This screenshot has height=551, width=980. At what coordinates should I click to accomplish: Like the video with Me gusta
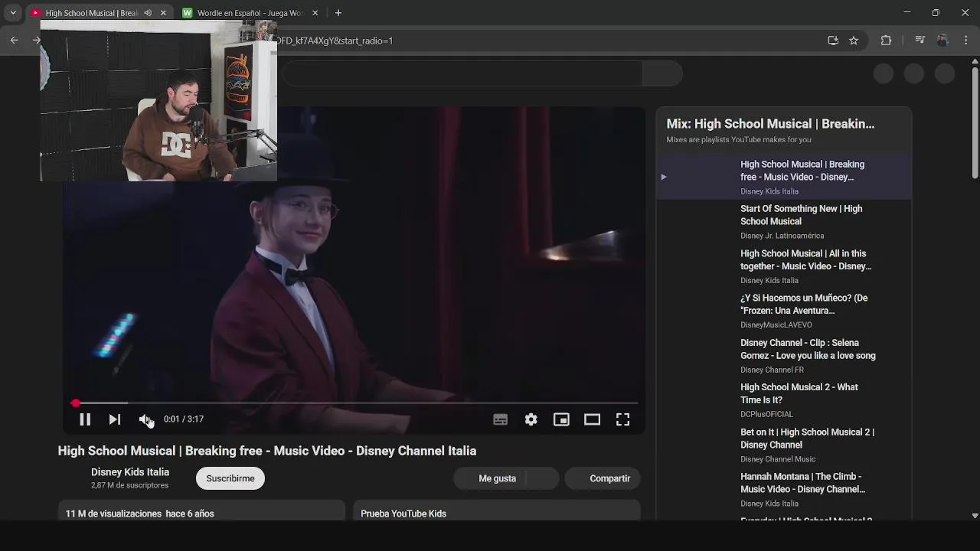(497, 478)
